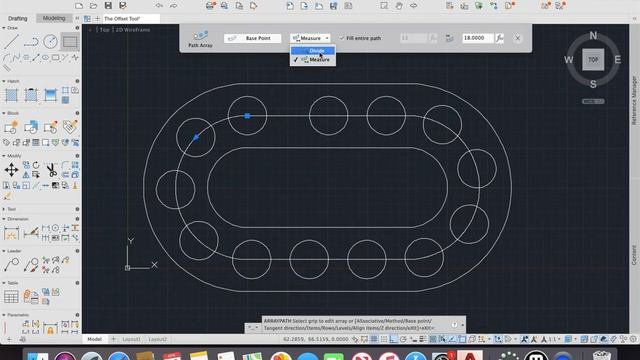Image resolution: width=640 pixels, height=360 pixels.
Task: Click the Undo arrow in toolbar
Action: pos(159,6)
